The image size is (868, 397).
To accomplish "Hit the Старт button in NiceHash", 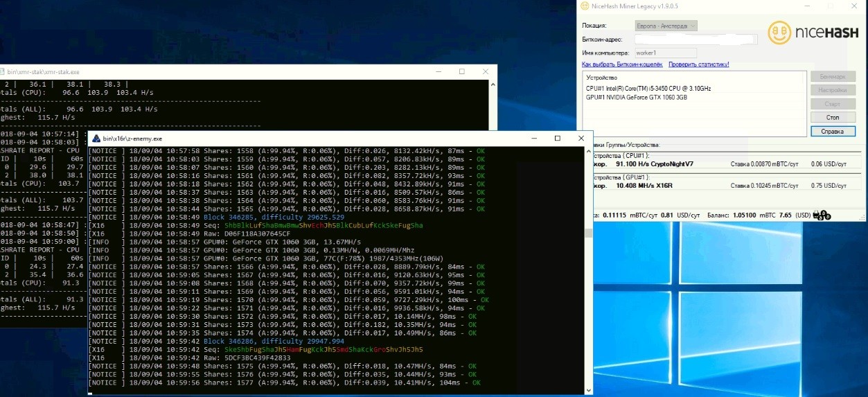I will [833, 104].
